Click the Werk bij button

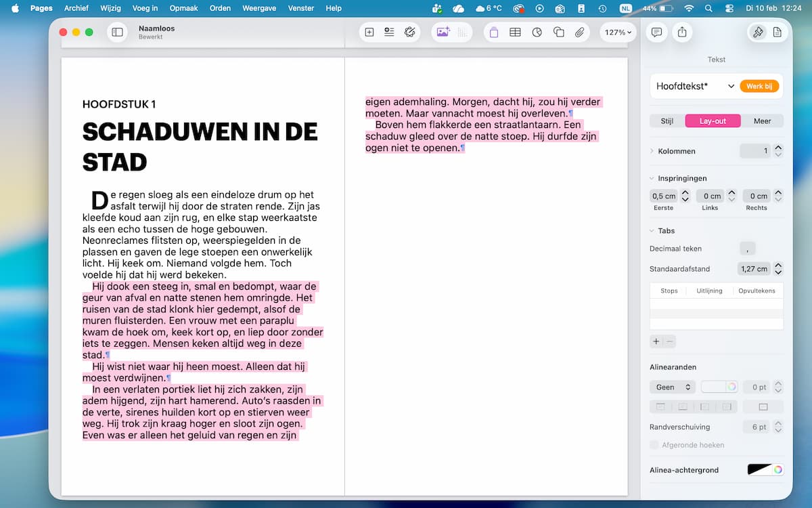pyautogui.click(x=759, y=86)
